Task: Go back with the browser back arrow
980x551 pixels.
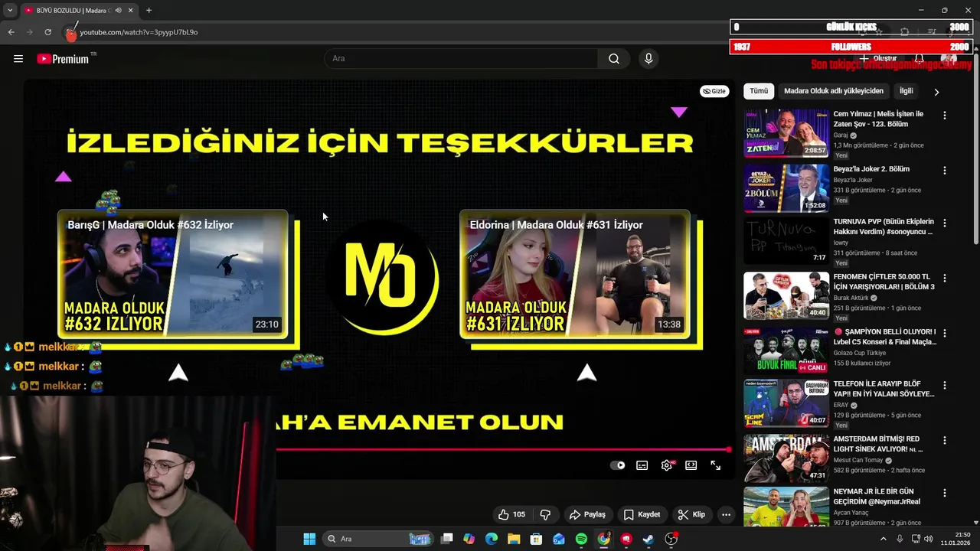Action: click(x=11, y=32)
